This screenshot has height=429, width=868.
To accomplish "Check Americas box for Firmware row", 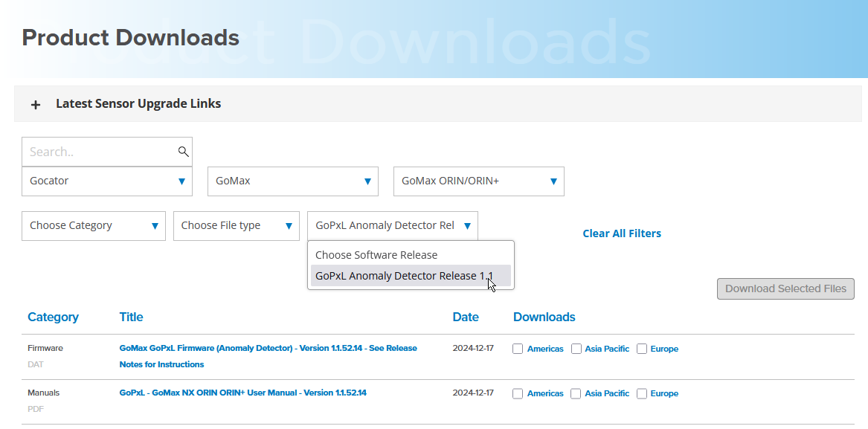I will pyautogui.click(x=518, y=349).
